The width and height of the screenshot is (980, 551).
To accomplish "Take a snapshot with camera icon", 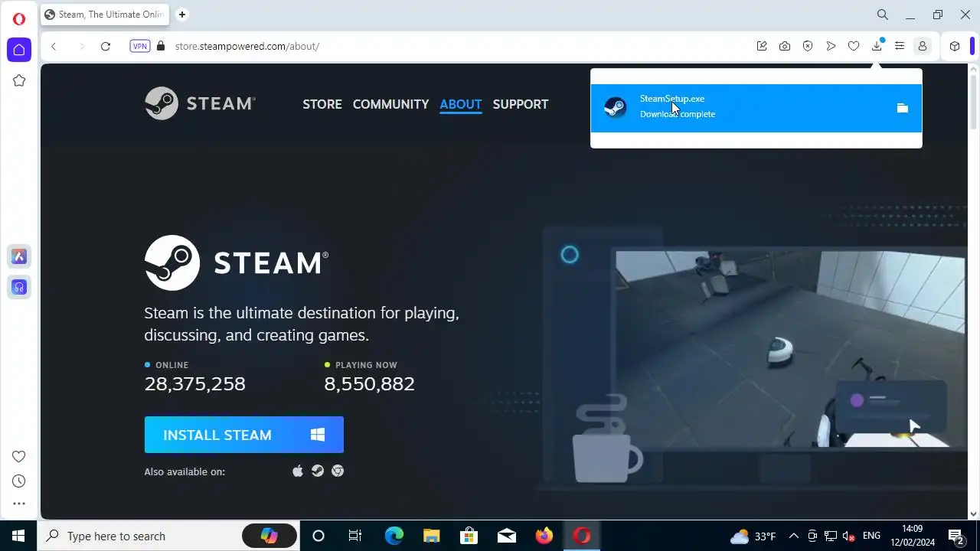I will point(785,46).
